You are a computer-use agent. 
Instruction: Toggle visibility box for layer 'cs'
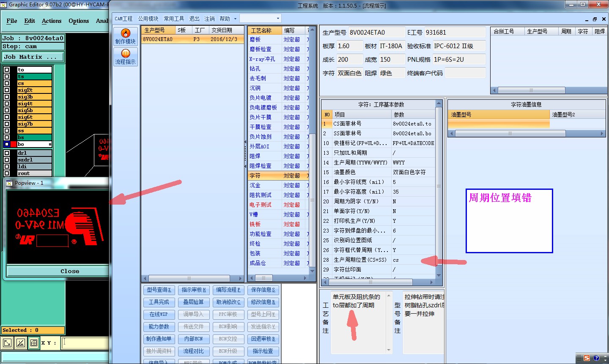coord(7,83)
